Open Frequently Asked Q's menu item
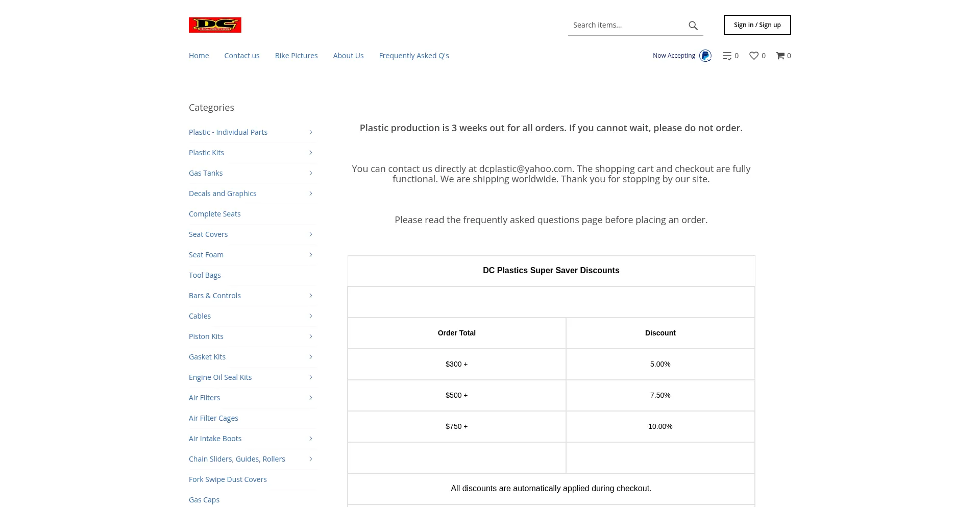 414,56
